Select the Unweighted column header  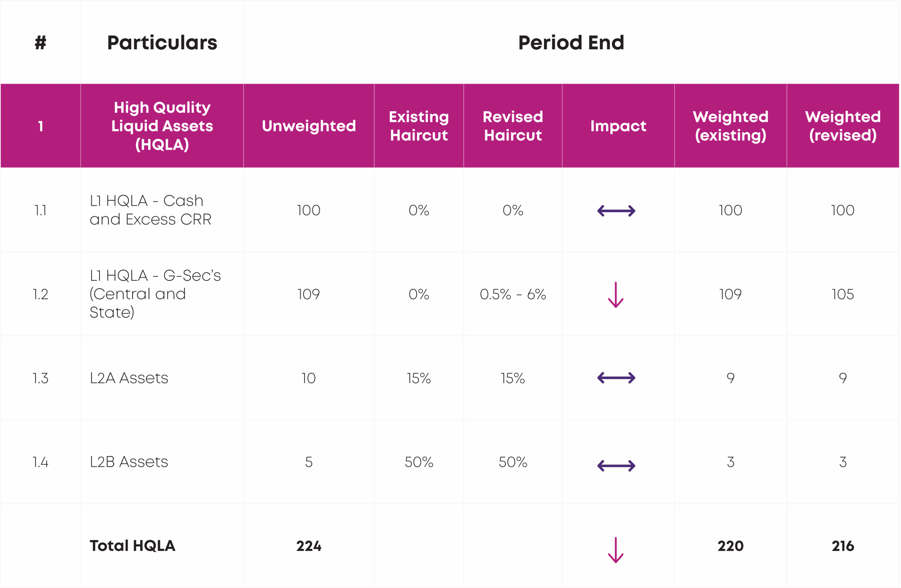coord(309,126)
